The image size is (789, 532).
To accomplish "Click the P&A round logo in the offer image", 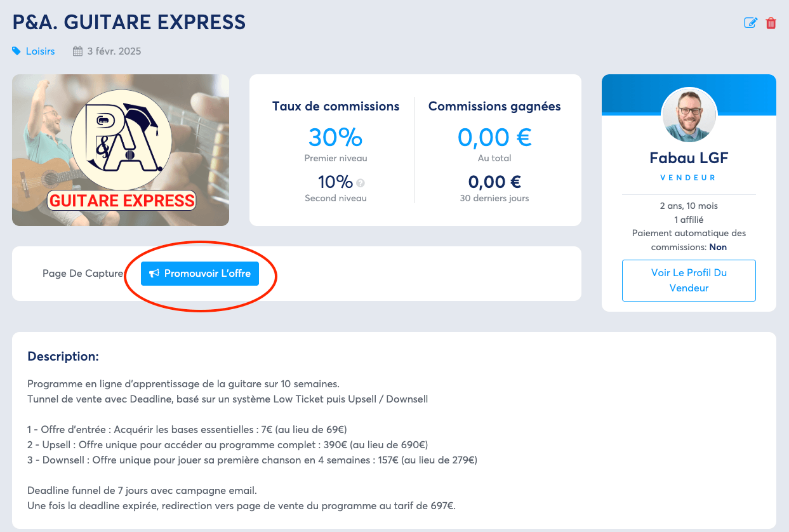I will 120,136.
